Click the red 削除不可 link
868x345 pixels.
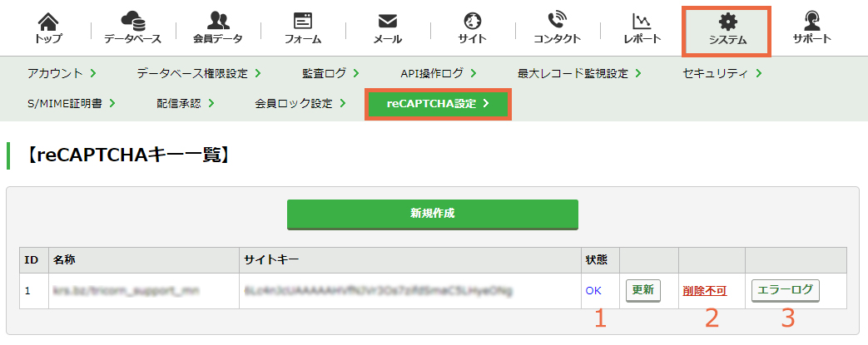coord(705,291)
